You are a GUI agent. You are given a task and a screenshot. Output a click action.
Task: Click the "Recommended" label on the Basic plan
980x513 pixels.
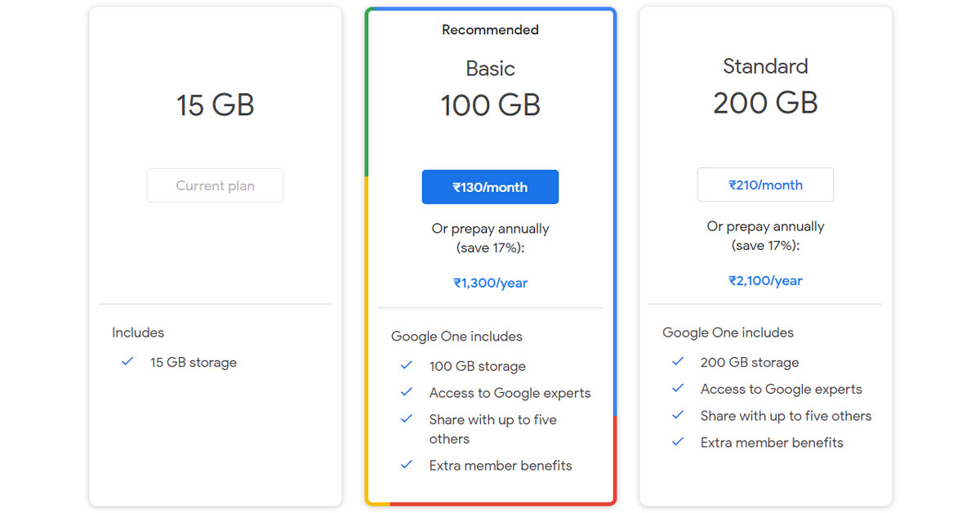[x=490, y=29]
